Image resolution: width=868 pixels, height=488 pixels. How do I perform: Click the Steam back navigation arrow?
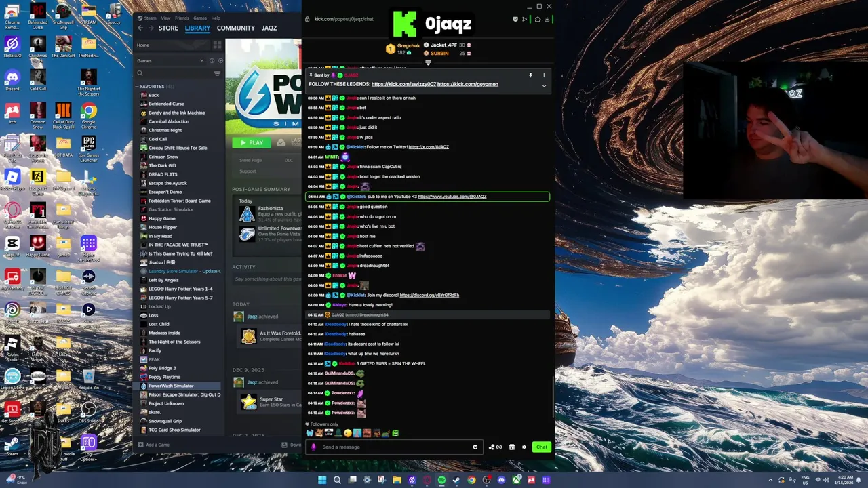140,28
